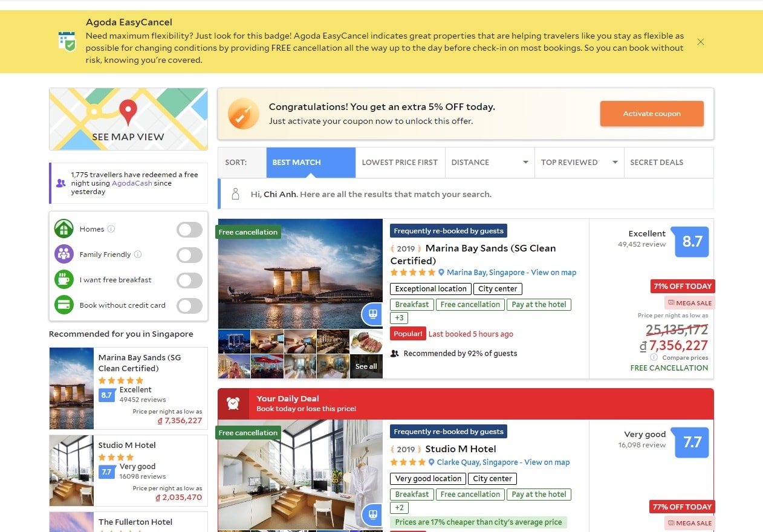Click the green Homes filter icon
The height and width of the screenshot is (532, 763).
point(64,229)
